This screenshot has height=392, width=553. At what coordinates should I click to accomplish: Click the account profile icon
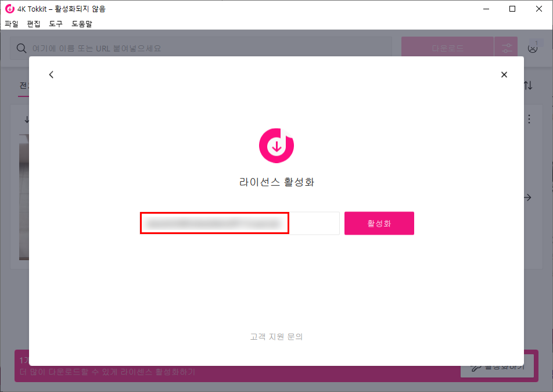[x=533, y=48]
